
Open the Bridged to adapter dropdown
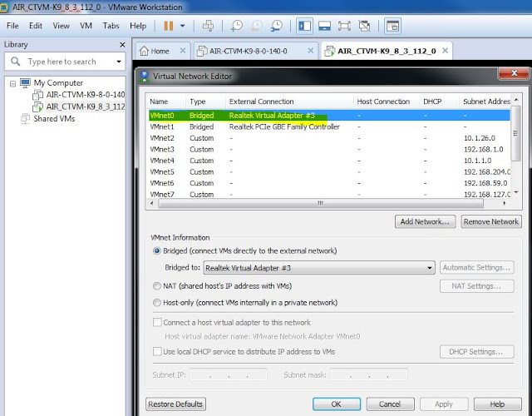pos(319,268)
